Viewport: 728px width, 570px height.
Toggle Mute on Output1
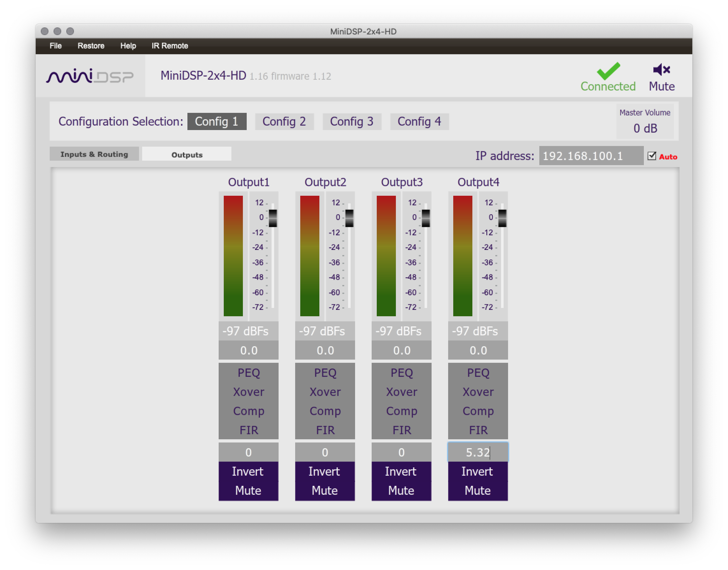point(249,491)
